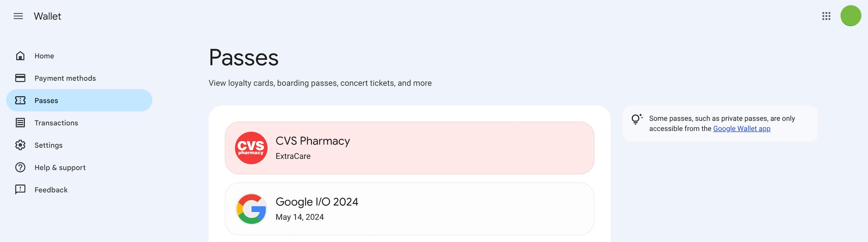Open the green account avatar

(851, 16)
